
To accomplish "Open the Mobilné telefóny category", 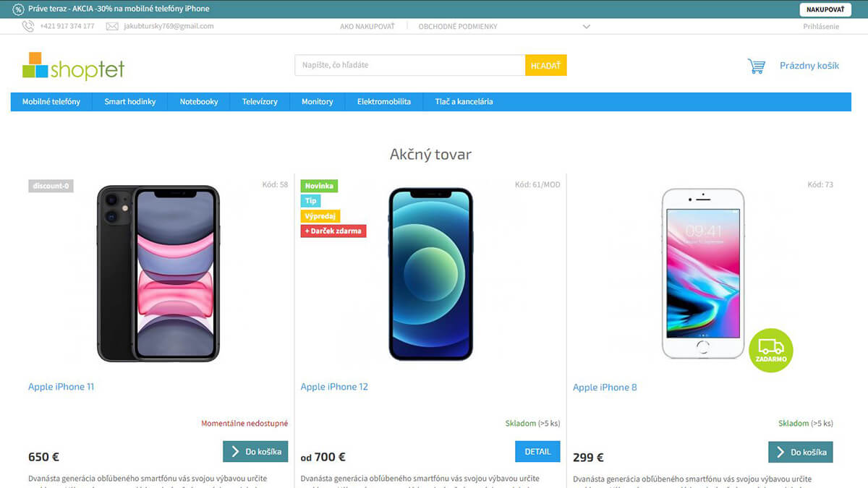I will pos(51,102).
